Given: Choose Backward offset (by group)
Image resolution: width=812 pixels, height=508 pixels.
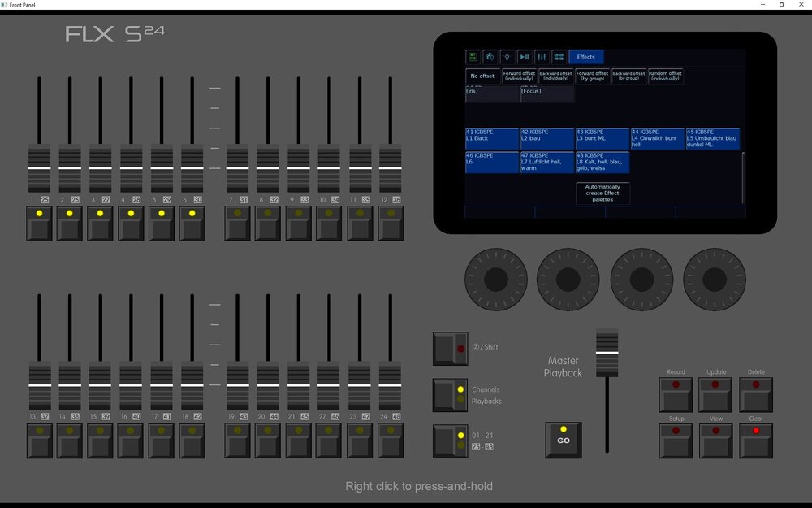Looking at the screenshot, I should (x=629, y=76).
